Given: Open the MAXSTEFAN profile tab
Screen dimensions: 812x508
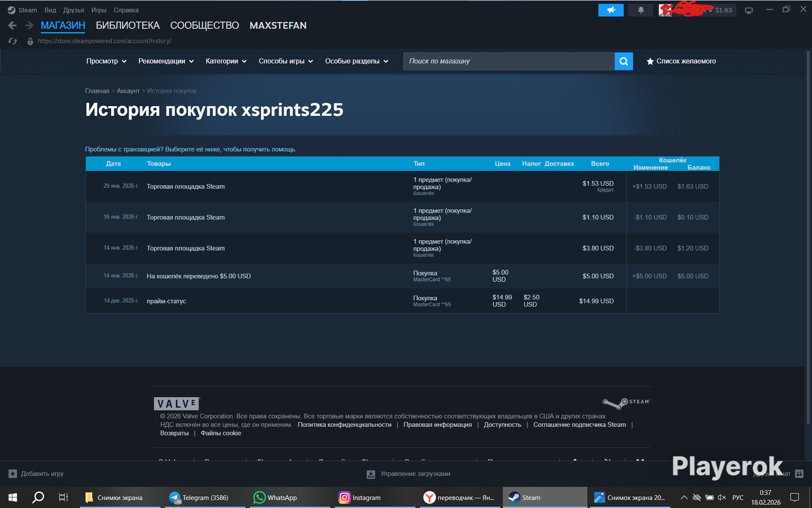Looking at the screenshot, I should point(278,25).
